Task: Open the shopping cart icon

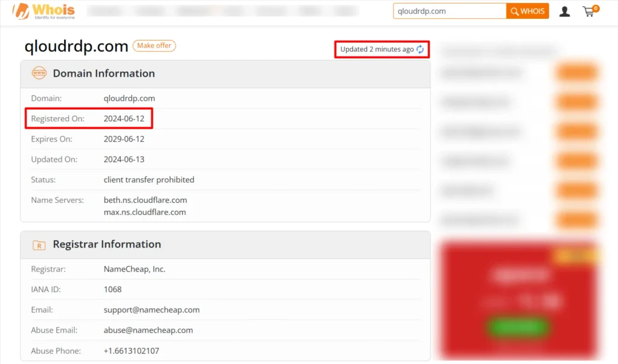Action: click(x=590, y=11)
